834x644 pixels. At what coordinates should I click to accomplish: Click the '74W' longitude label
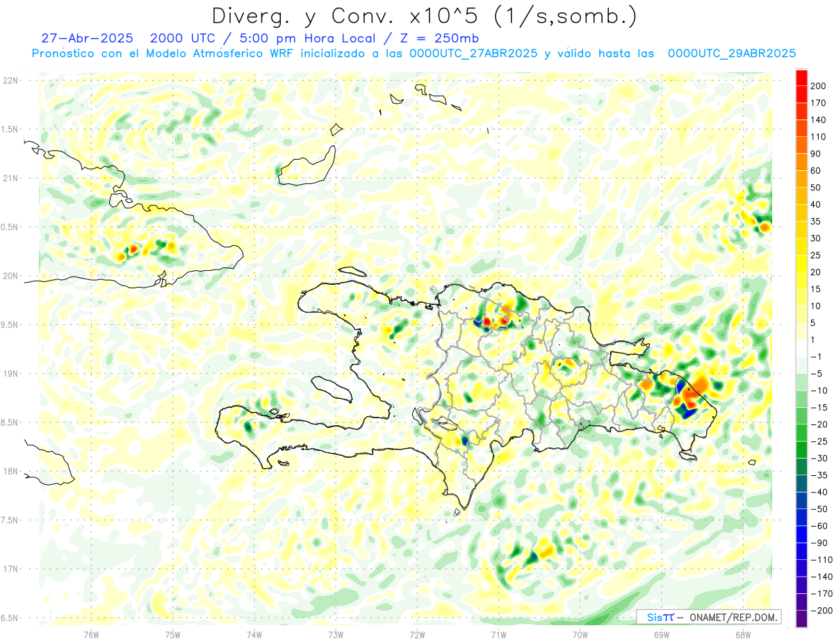254,634
